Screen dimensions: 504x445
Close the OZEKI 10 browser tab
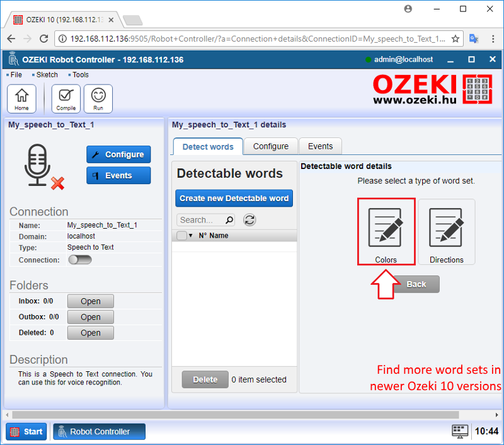coord(111,20)
